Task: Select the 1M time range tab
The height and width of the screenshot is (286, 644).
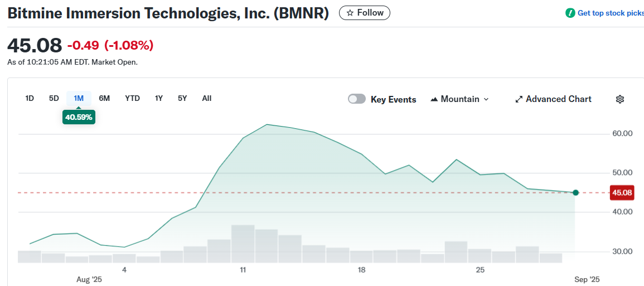Action: click(79, 98)
